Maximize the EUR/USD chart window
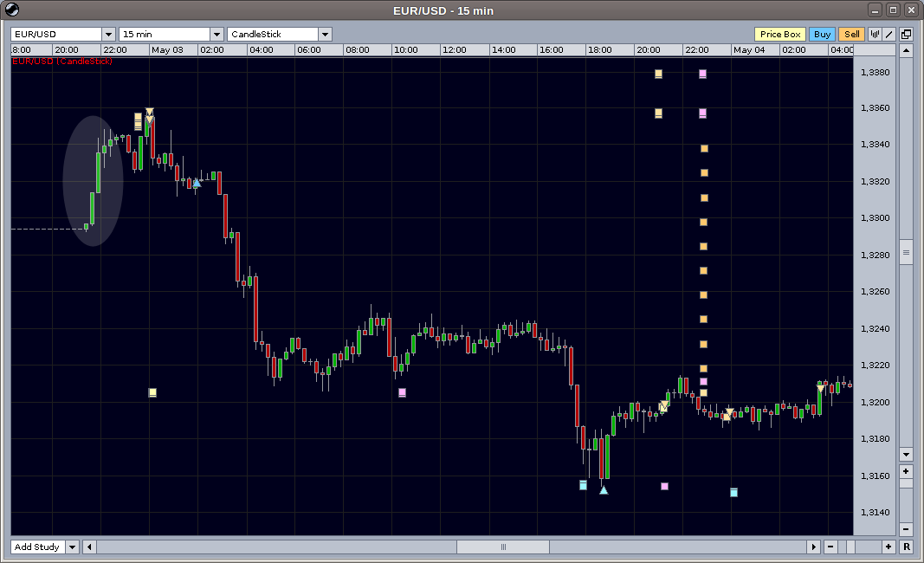This screenshot has height=563, width=924. pos(894,10)
